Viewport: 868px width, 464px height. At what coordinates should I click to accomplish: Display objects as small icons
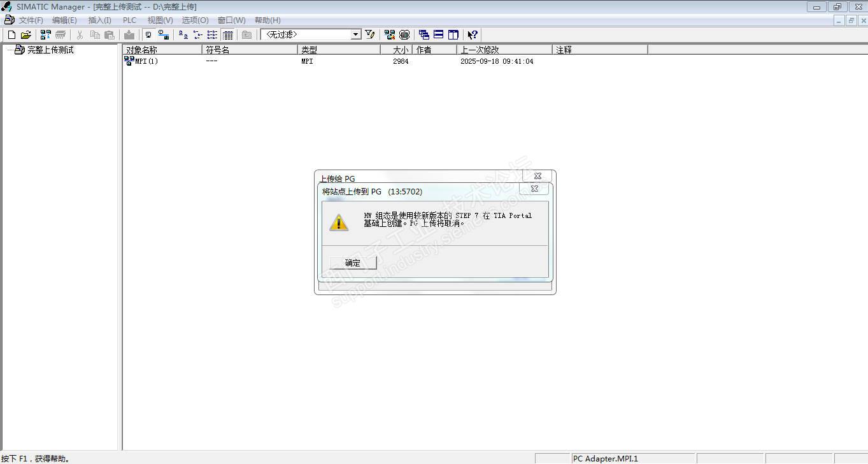click(197, 35)
